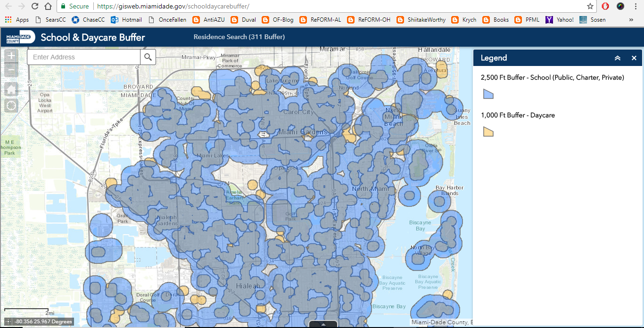Screen dimensions: 644x328
Task: Open the Duval bookmark
Action: pyautogui.click(x=243, y=20)
